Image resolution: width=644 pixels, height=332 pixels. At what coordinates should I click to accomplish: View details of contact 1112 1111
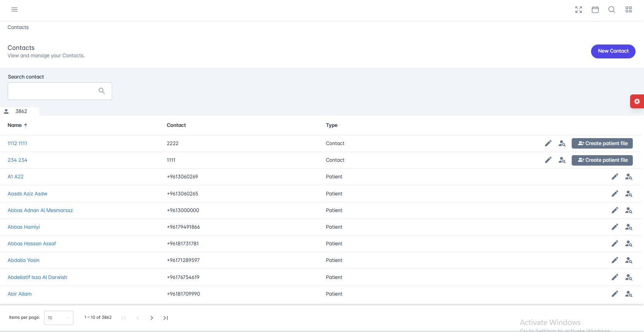coord(562,144)
